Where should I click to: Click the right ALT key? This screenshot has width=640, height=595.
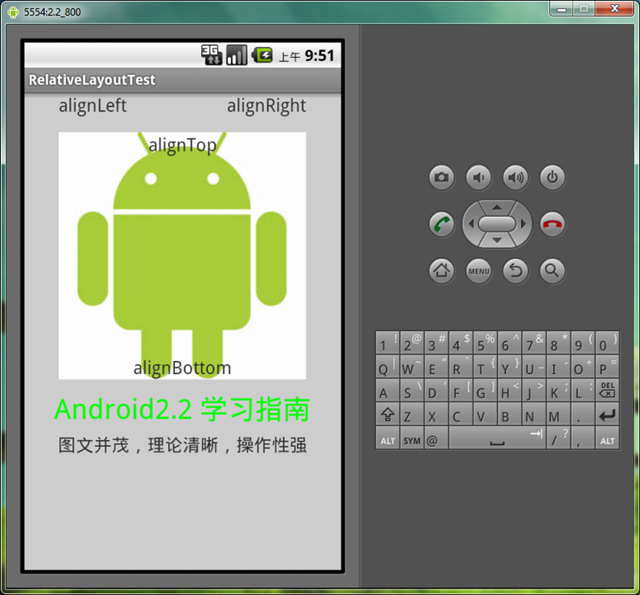click(607, 438)
